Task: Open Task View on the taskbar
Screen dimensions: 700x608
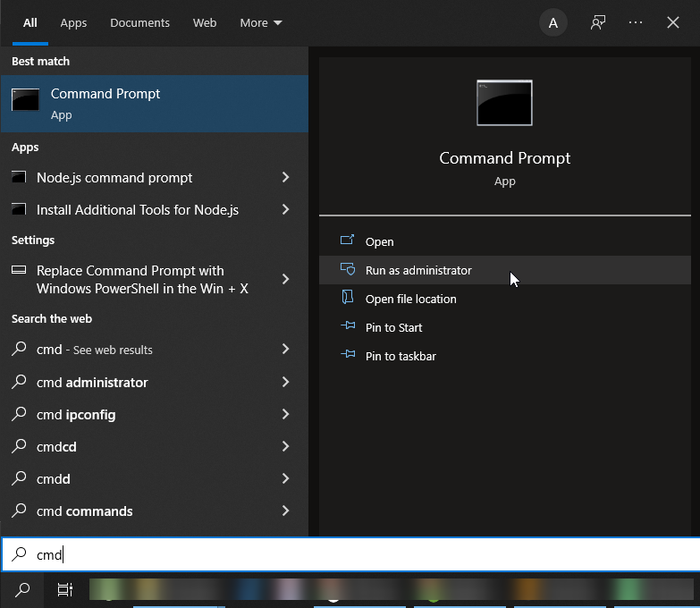Action: click(65, 590)
